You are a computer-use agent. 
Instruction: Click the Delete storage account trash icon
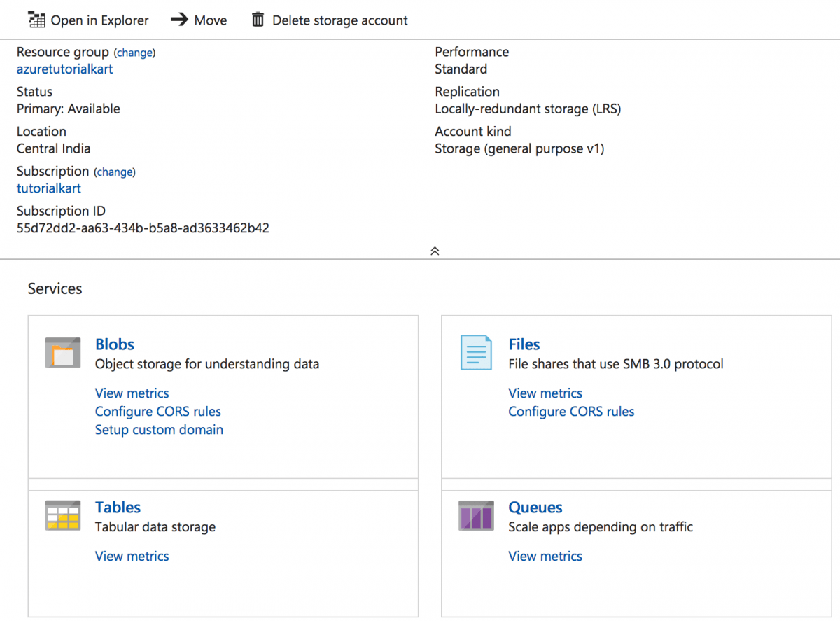click(x=258, y=20)
